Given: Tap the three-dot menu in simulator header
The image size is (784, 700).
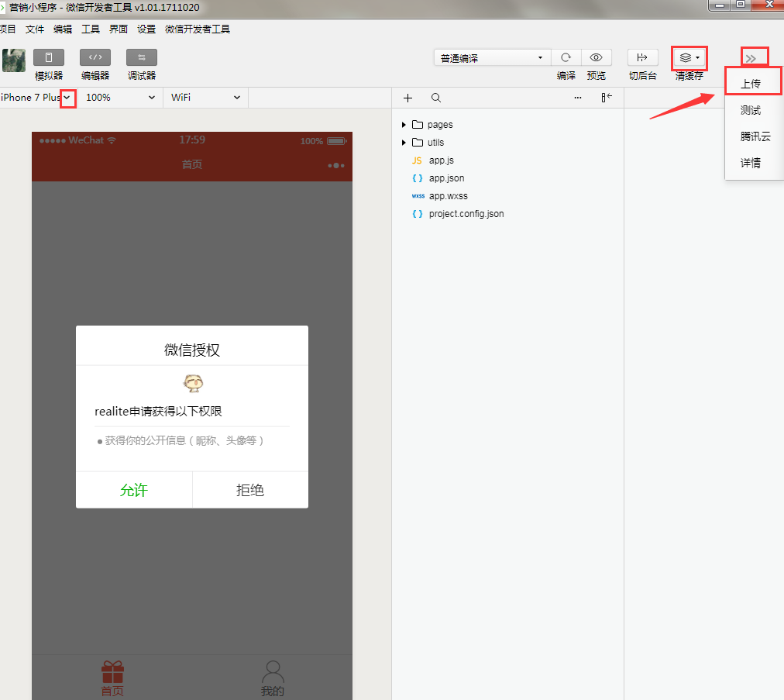Looking at the screenshot, I should tap(336, 165).
